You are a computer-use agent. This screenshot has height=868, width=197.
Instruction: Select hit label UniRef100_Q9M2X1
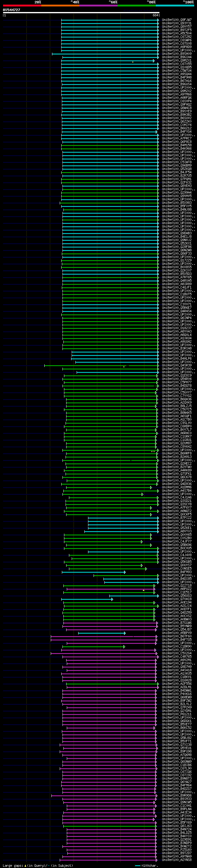click(x=176, y=61)
